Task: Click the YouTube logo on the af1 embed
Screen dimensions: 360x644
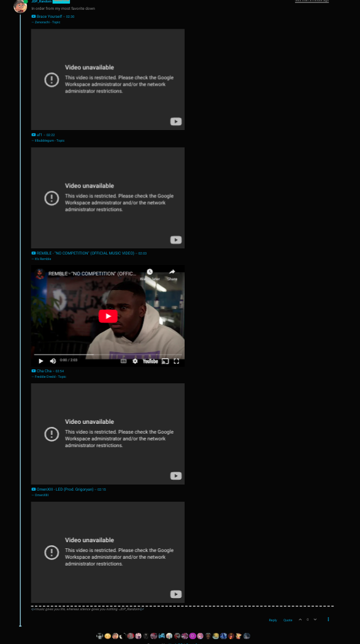Action: coord(176,240)
